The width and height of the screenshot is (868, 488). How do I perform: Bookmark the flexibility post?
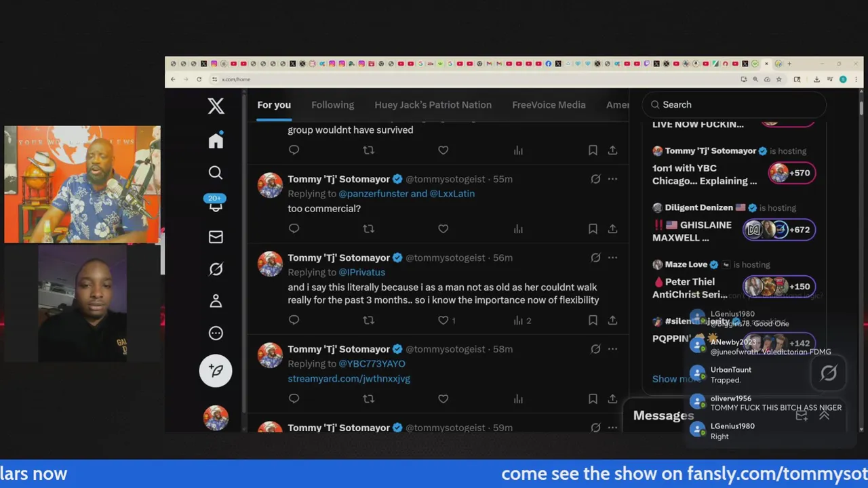(x=593, y=320)
